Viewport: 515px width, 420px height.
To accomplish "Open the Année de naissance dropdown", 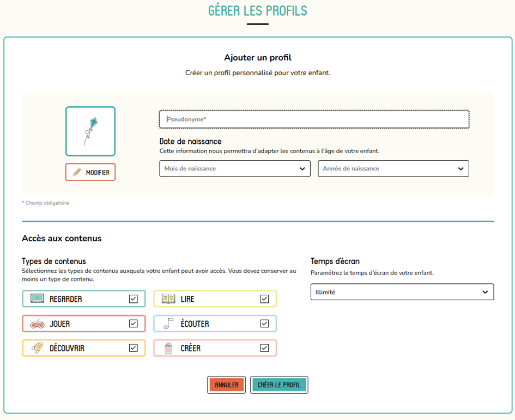I will click(x=393, y=168).
